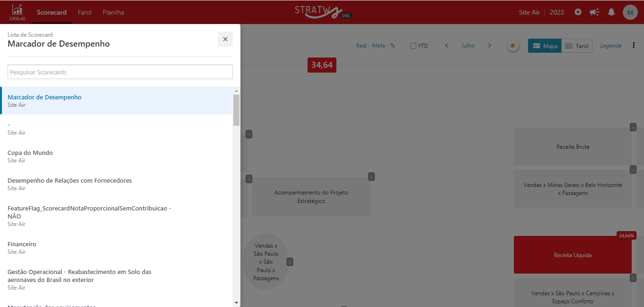The height and width of the screenshot is (307, 644).
Task: Collapse the Receita Bruta card toggle
Action: [x=633, y=127]
